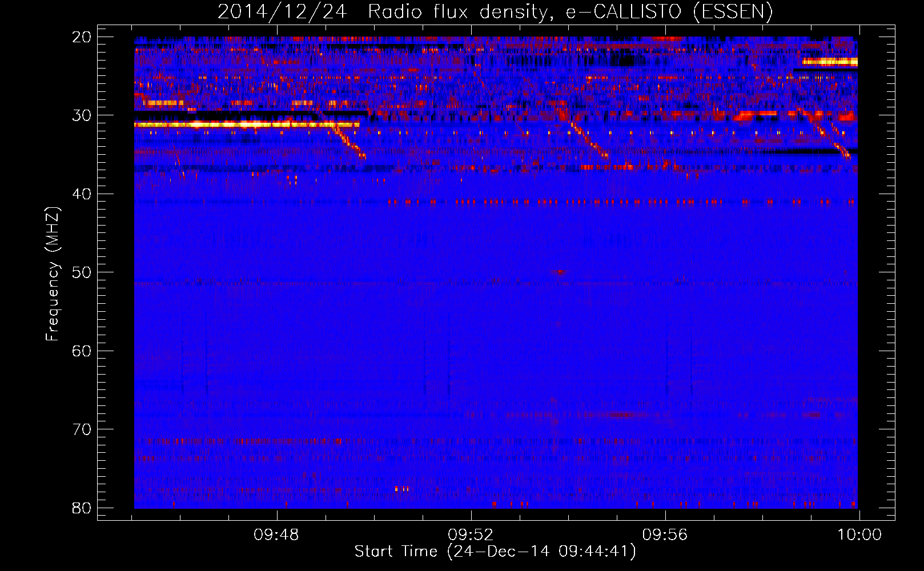Click the 20 MHz frequency tick label

click(82, 37)
